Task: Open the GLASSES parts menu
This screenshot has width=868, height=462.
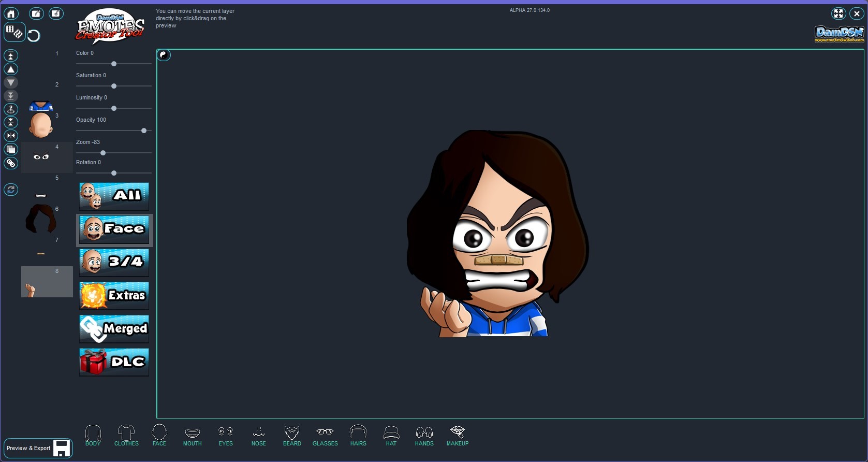Action: 325,435
